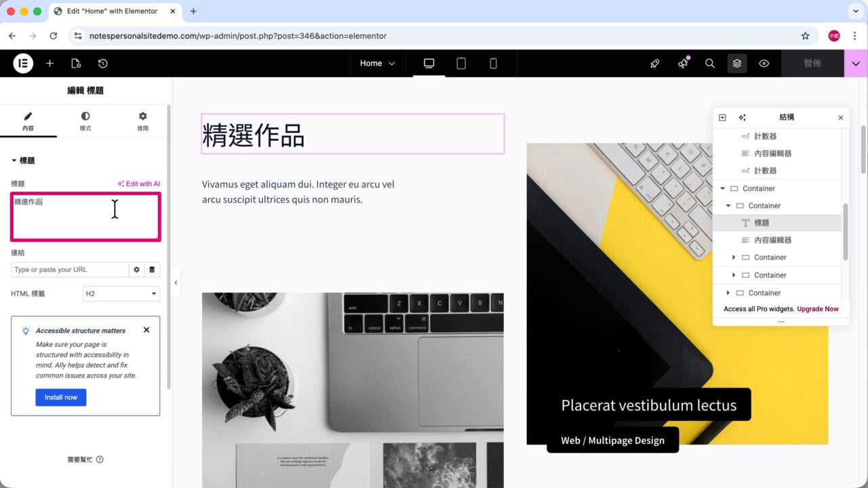Click the 需要幫忙 help link
The height and width of the screenshot is (488, 868).
tap(85, 460)
